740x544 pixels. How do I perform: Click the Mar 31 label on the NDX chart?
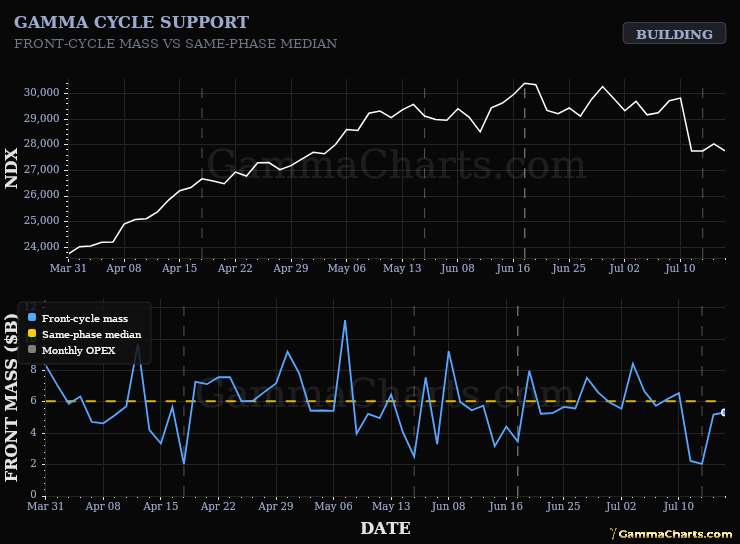click(x=68, y=268)
